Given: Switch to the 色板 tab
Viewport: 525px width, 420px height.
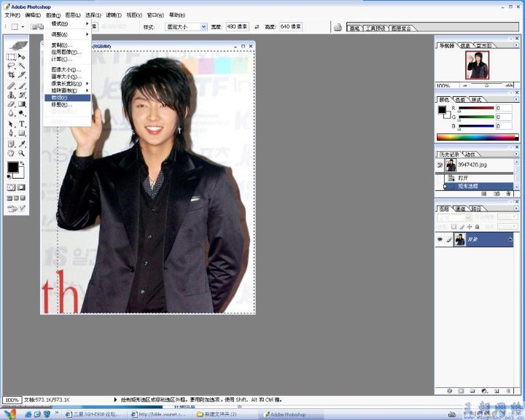Looking at the screenshot, I should (460, 100).
